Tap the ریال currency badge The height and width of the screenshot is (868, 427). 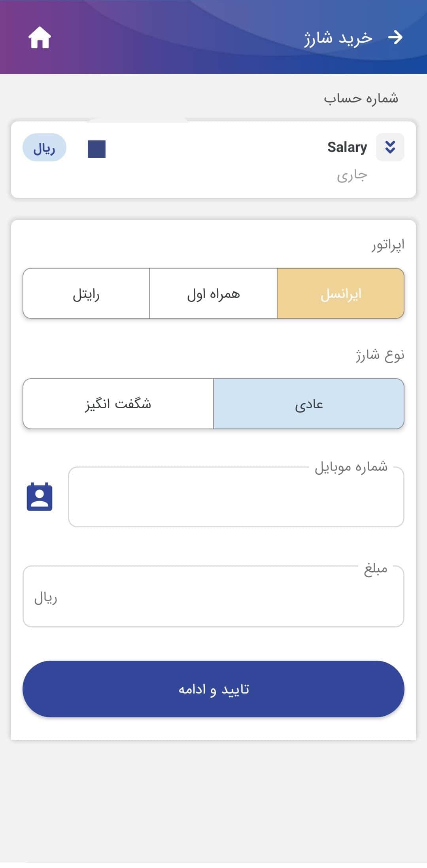click(x=44, y=148)
